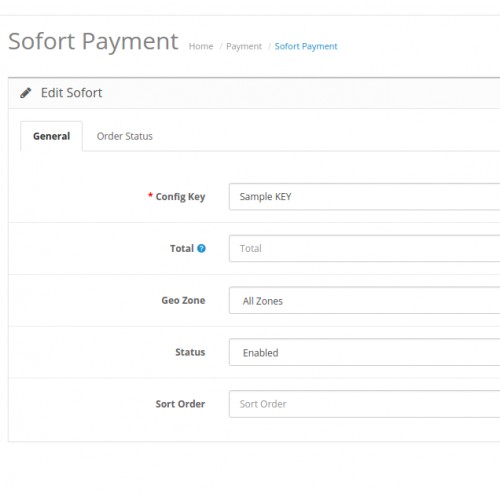Go to Home breadcrumb link

(201, 46)
